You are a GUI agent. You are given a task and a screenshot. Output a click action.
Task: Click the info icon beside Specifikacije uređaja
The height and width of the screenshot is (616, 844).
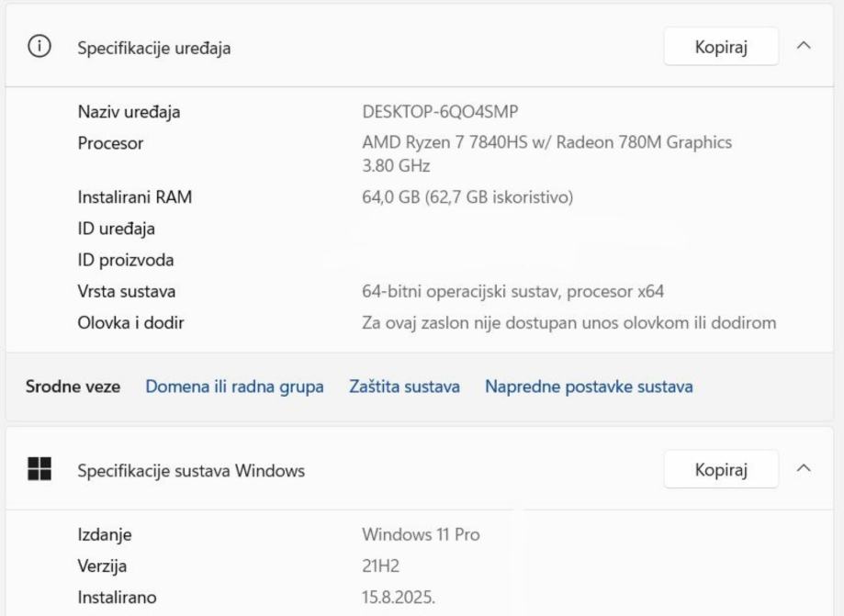(39, 48)
